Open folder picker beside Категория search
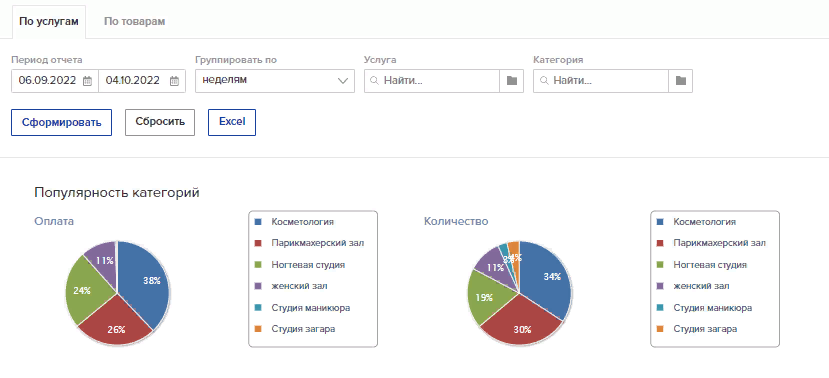Viewport: 829px width, 378px height. pos(680,81)
